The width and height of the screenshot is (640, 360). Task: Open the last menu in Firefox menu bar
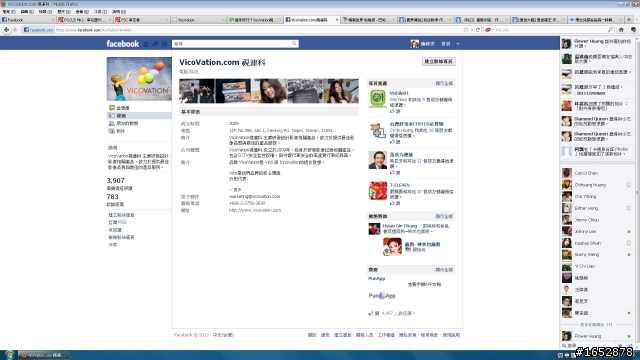tap(119, 12)
